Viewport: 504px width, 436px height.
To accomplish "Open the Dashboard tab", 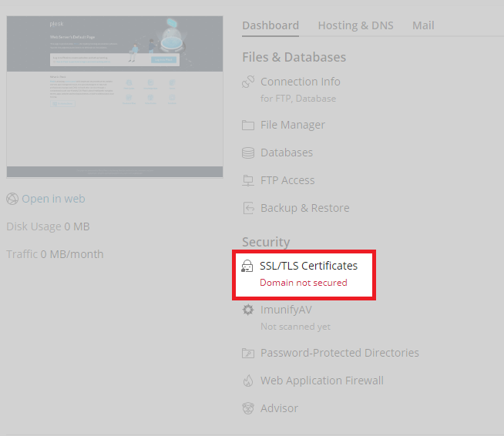I will 270,25.
